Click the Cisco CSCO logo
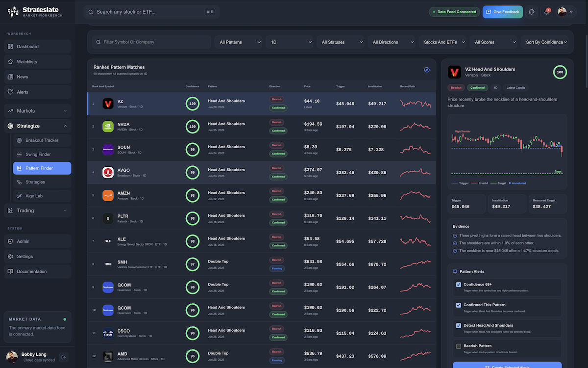The width and height of the screenshot is (588, 368). click(x=108, y=333)
